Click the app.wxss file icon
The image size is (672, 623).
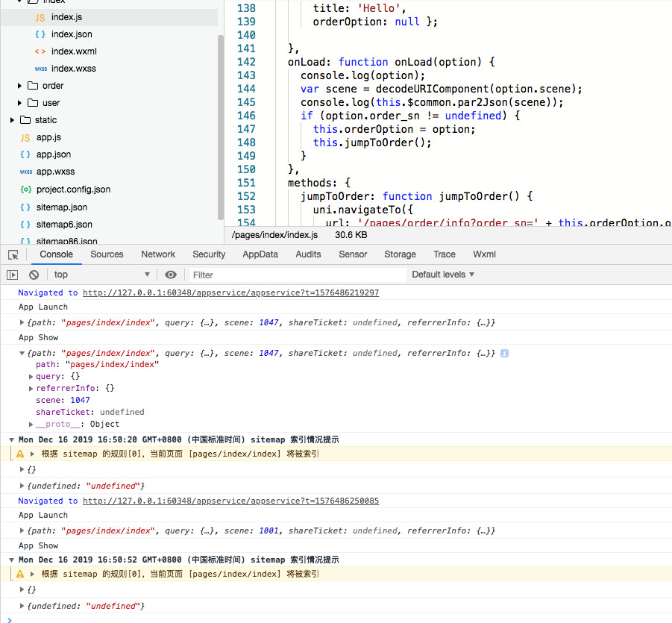point(25,172)
